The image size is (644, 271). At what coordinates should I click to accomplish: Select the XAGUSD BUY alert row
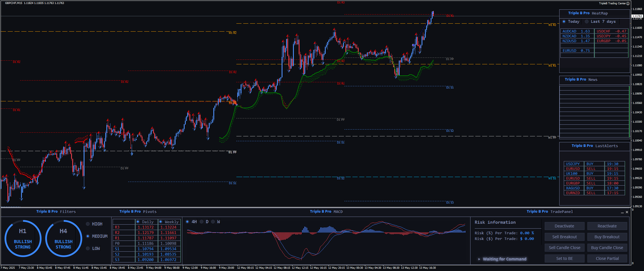594,188
